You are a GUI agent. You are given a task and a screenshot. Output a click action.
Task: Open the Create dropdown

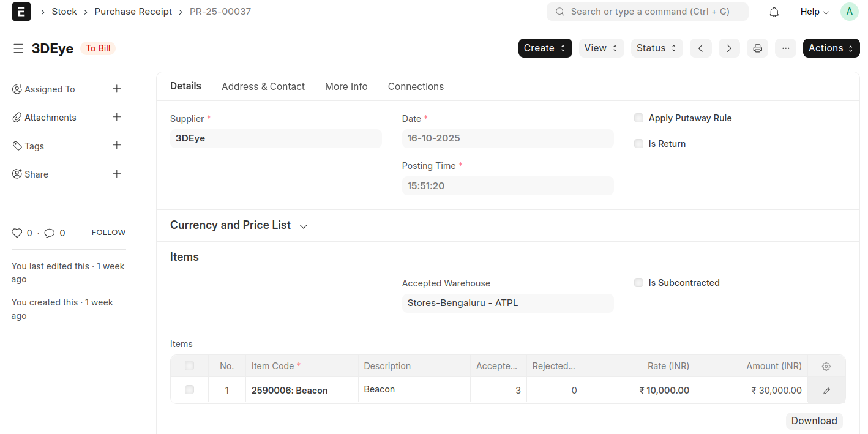tap(545, 48)
